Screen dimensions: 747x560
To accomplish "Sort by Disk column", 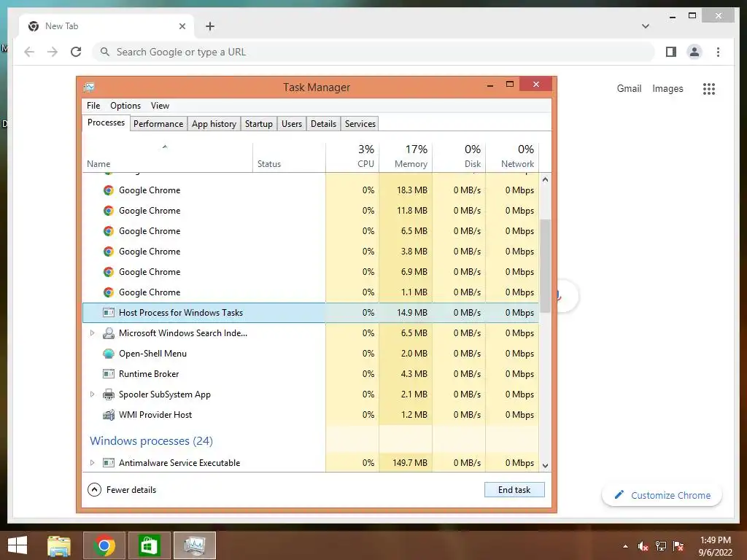I will [459, 157].
